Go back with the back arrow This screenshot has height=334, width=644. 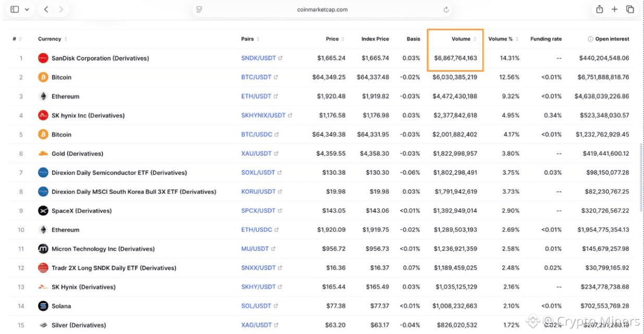click(46, 9)
